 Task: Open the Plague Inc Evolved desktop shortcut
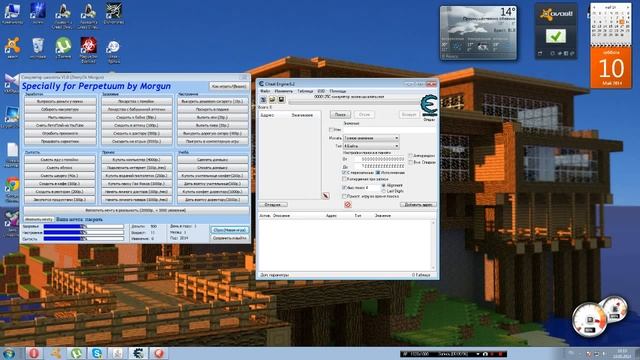click(x=88, y=50)
